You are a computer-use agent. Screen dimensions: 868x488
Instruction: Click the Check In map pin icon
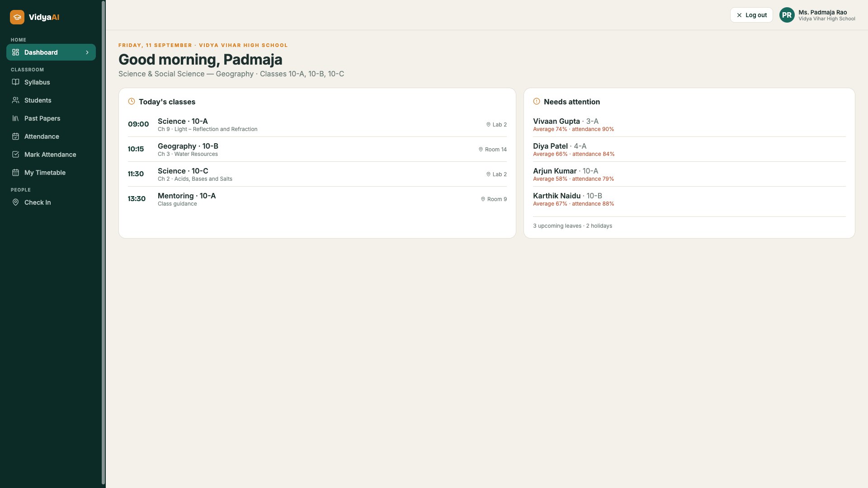coord(15,202)
